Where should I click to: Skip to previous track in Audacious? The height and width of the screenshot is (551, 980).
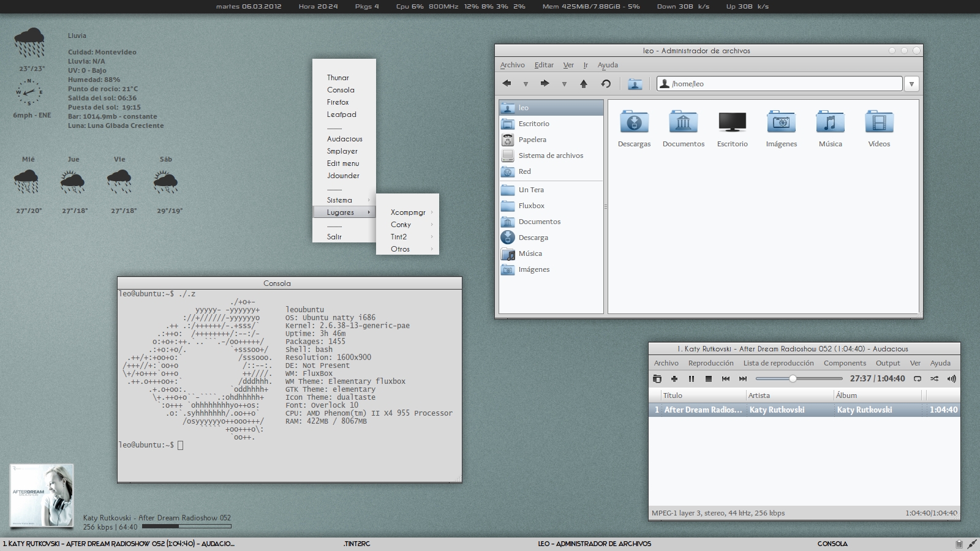[726, 379]
